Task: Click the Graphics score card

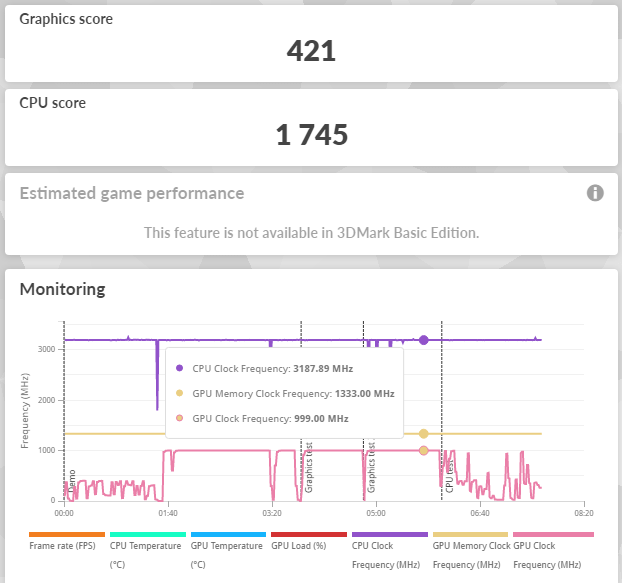Action: 311,43
